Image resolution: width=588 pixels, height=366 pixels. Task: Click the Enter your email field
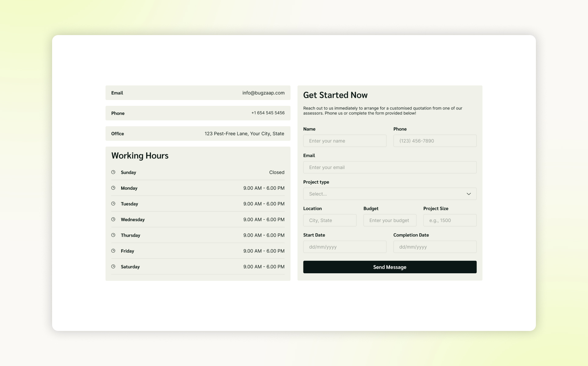tap(390, 167)
